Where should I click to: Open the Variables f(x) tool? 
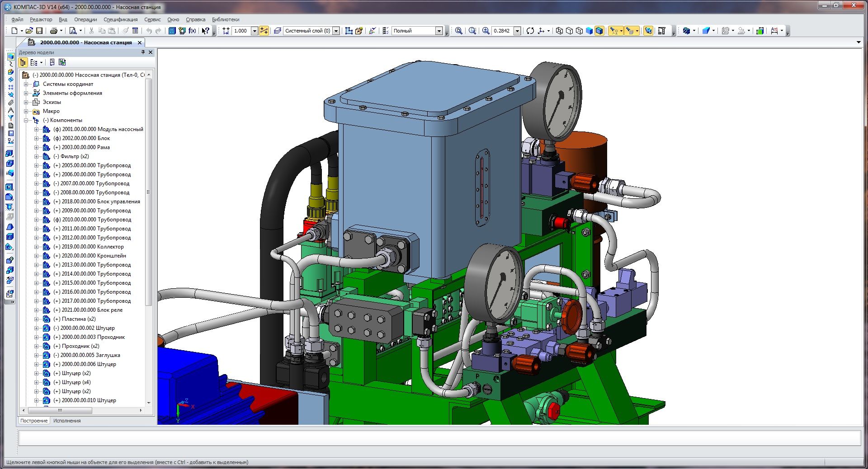tap(192, 31)
